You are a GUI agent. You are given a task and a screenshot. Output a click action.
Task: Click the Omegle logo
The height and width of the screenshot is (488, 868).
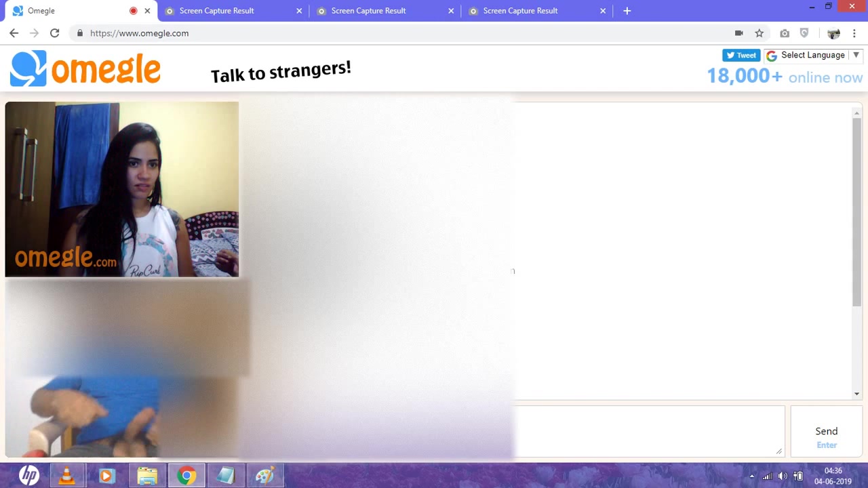tap(85, 68)
